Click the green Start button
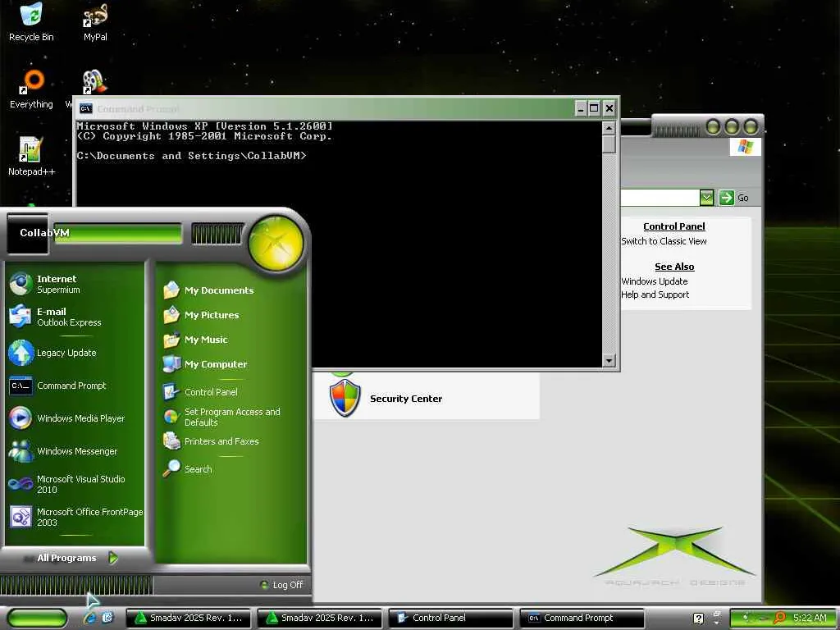 coord(36,618)
